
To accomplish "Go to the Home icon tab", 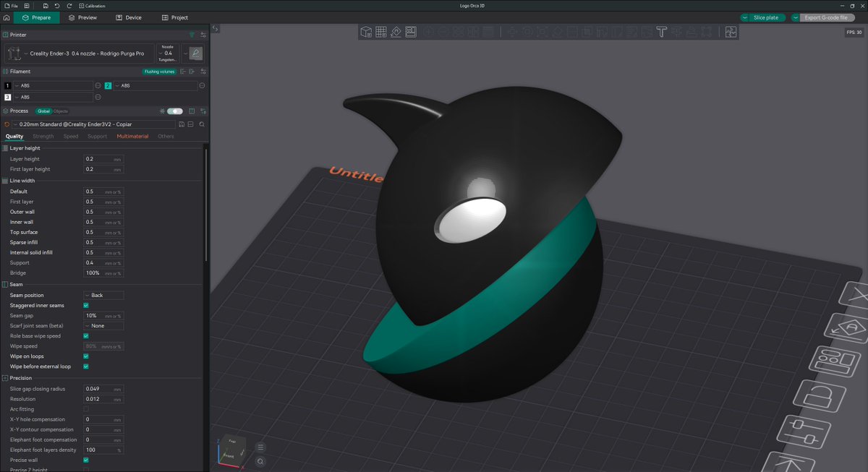I will pyautogui.click(x=7, y=17).
